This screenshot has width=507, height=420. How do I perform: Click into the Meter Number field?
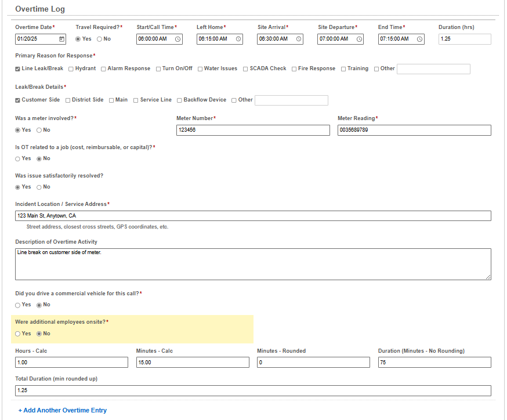coord(253,131)
